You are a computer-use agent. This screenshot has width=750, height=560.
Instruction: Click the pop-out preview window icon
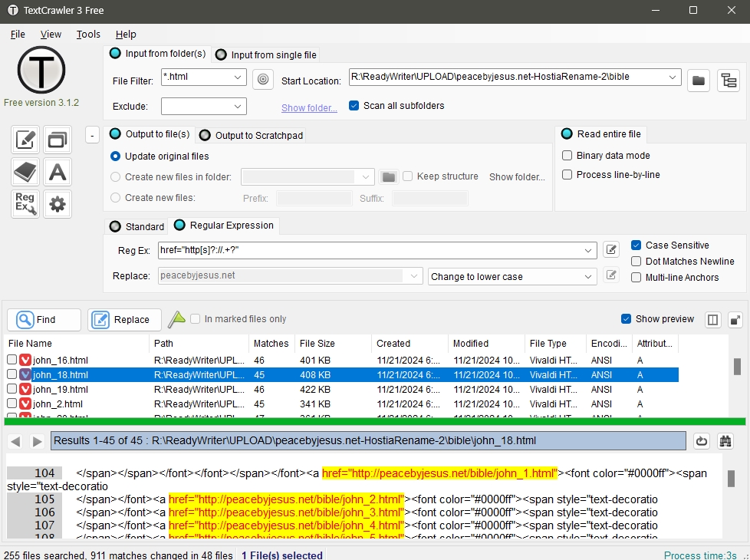[735, 319]
